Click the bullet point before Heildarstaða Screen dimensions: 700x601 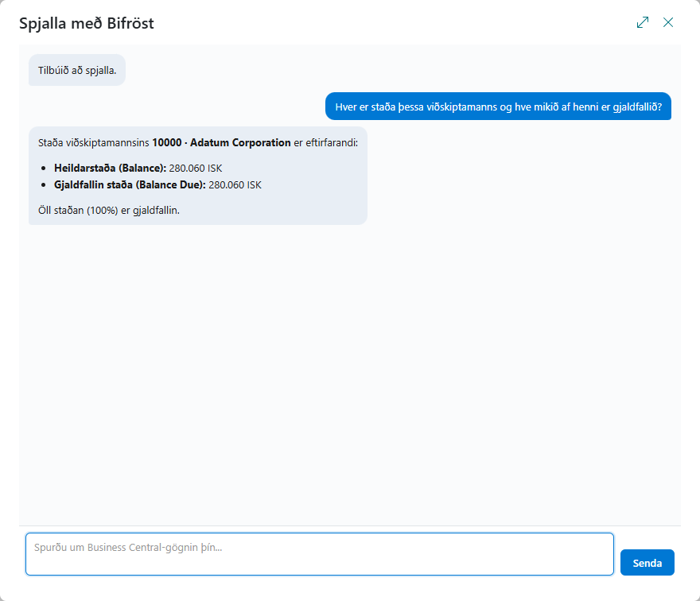[x=43, y=169]
